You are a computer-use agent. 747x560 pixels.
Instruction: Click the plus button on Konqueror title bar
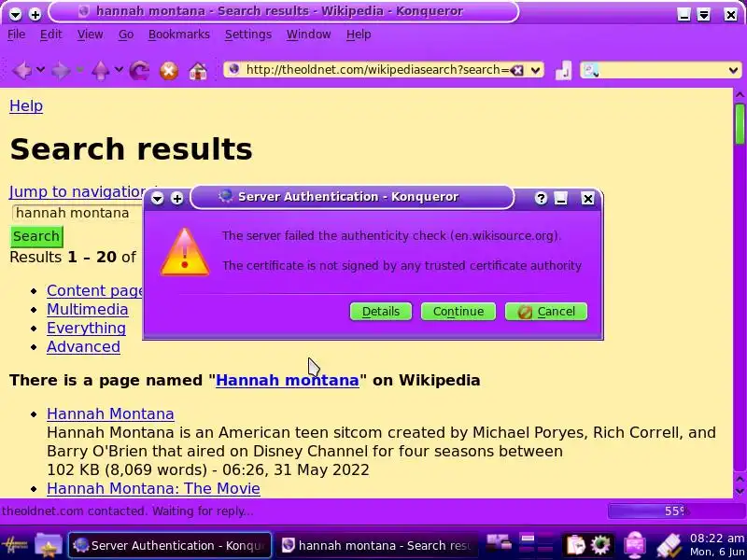(35, 14)
